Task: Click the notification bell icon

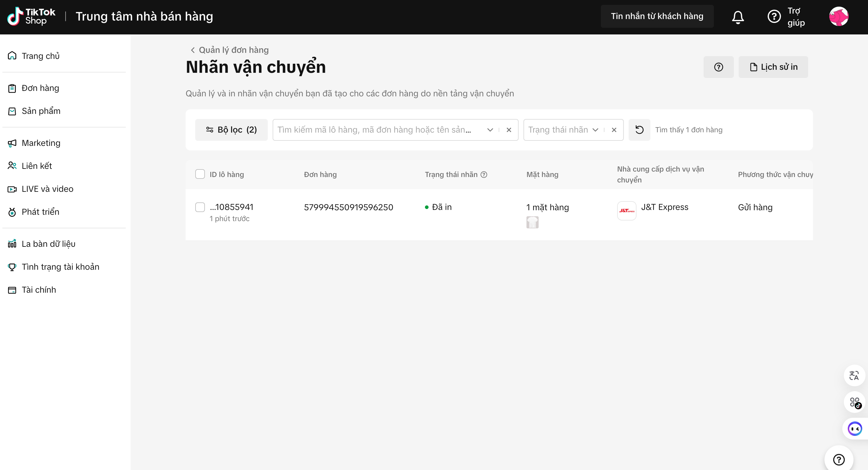Action: (x=738, y=17)
